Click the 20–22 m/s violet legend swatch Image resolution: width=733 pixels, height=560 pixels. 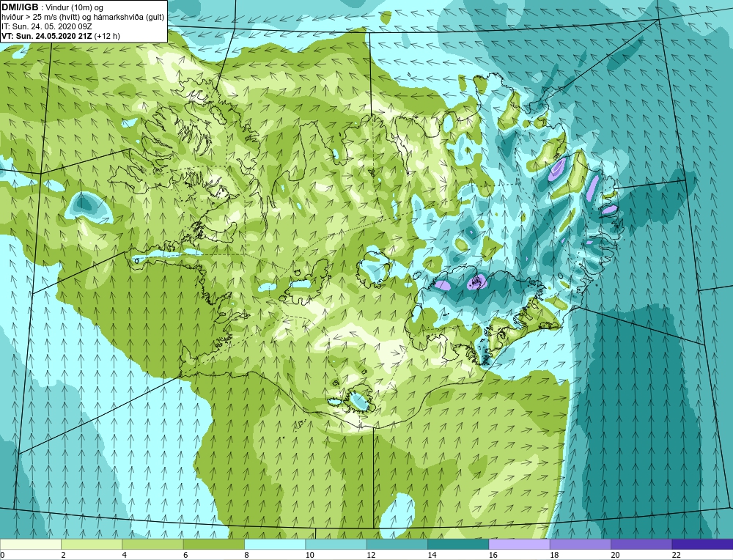tap(641, 544)
